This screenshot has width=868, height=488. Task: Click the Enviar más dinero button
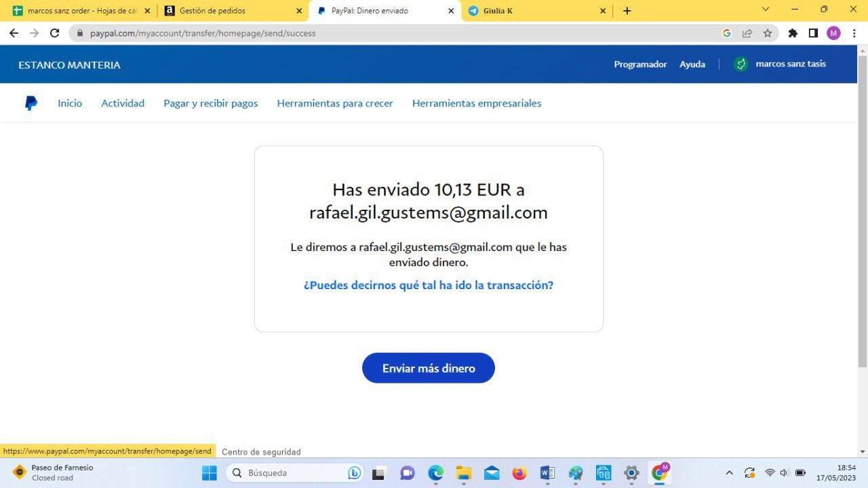(428, 368)
